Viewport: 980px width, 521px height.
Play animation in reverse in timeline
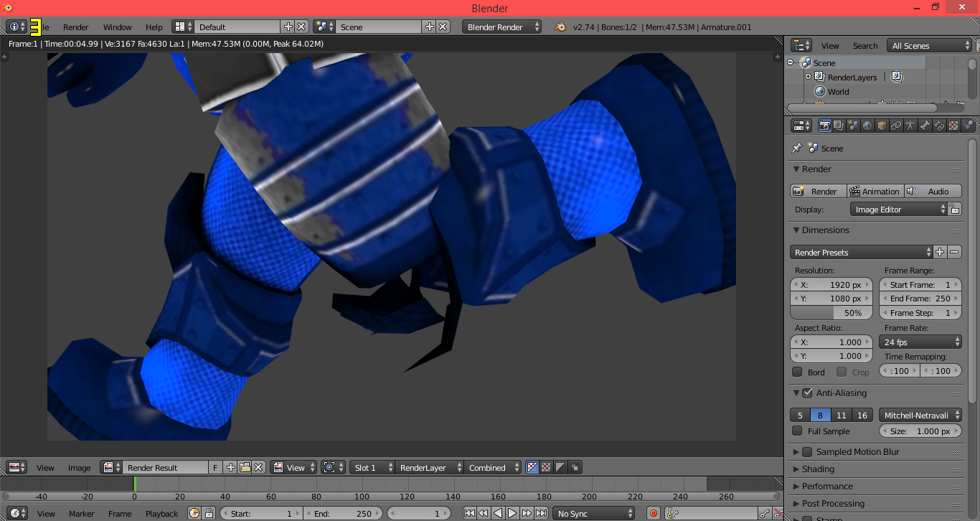point(498,513)
